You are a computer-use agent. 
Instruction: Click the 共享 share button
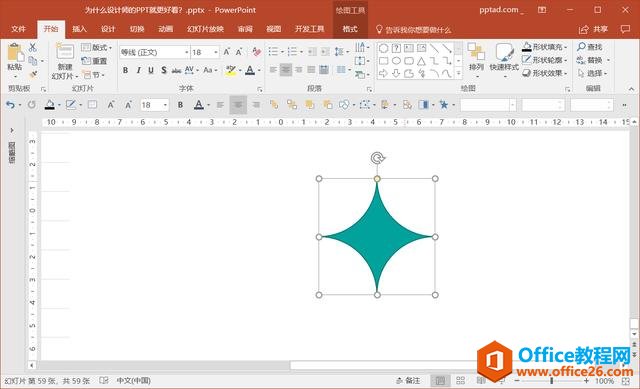click(594, 29)
